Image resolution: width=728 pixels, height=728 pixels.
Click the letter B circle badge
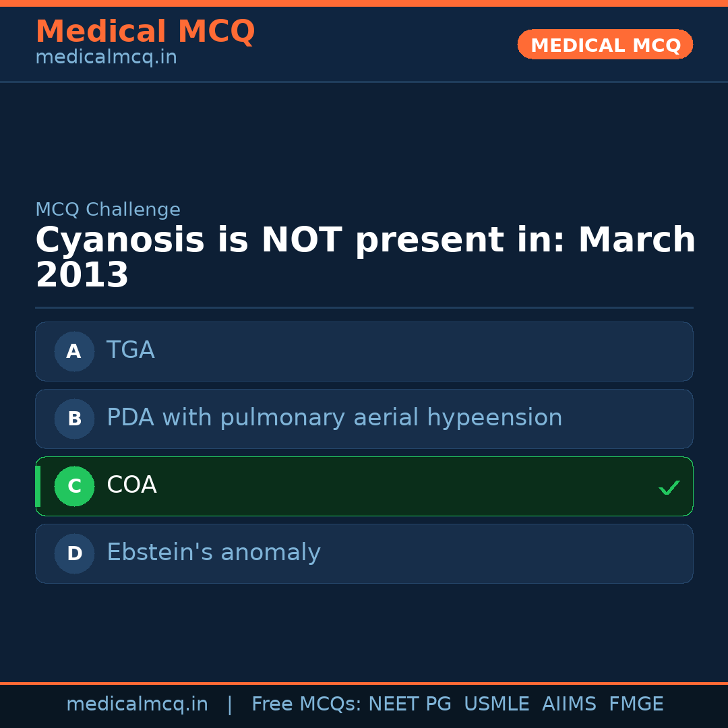(74, 419)
